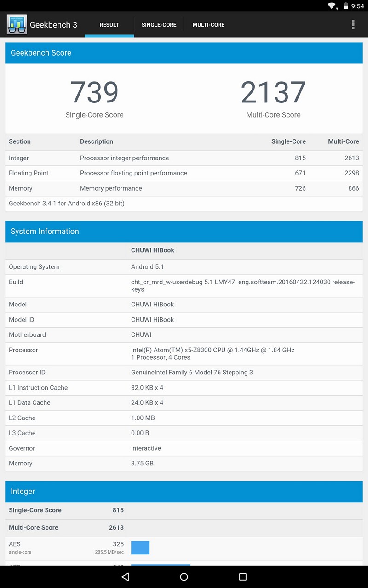Tap the AES single-core score 325
Screen dimensions: 368x588
pyautogui.click(x=118, y=544)
